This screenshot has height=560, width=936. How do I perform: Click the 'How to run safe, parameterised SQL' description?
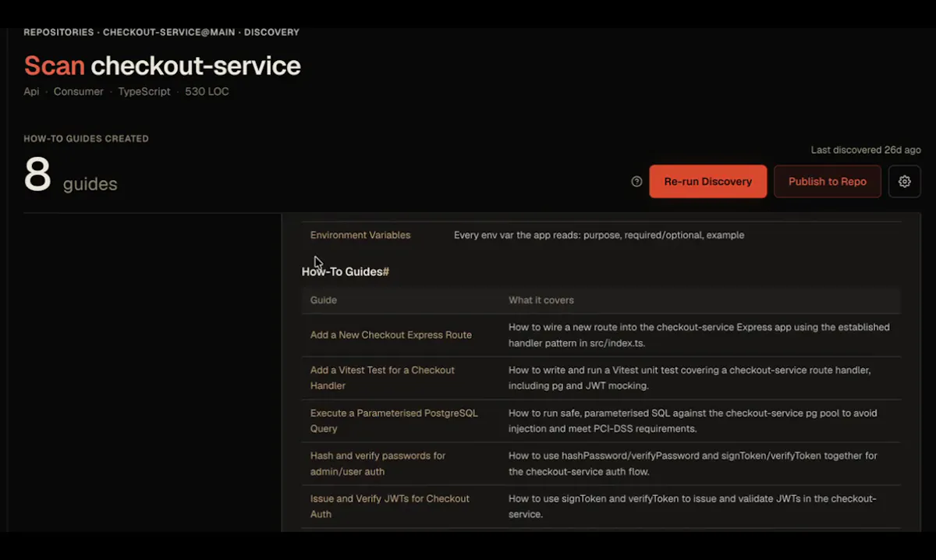tap(693, 421)
